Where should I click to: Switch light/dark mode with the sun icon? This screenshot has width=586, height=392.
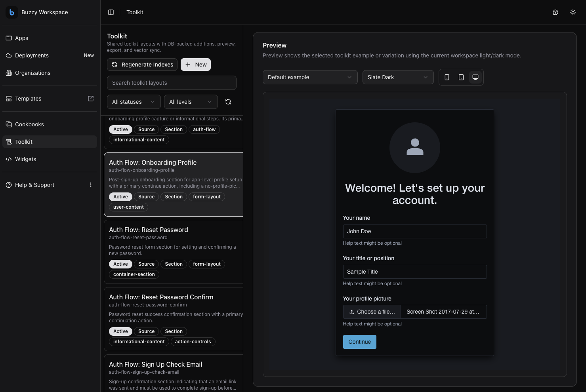[573, 12]
